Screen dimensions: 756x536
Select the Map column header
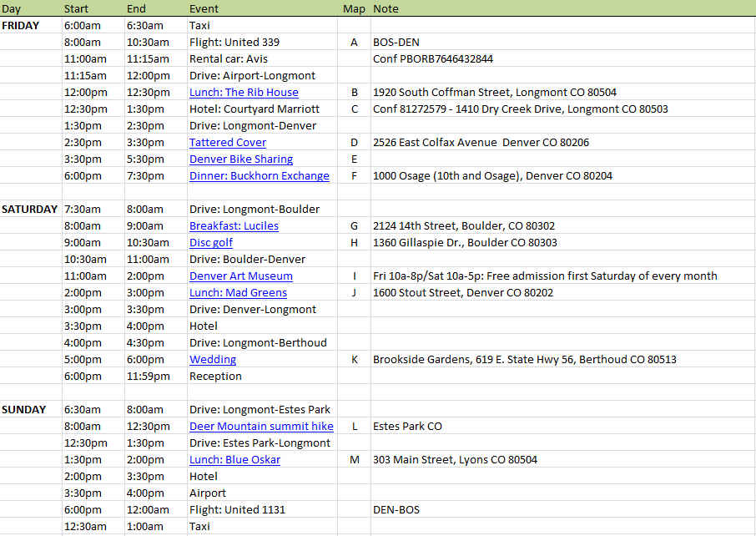point(354,8)
